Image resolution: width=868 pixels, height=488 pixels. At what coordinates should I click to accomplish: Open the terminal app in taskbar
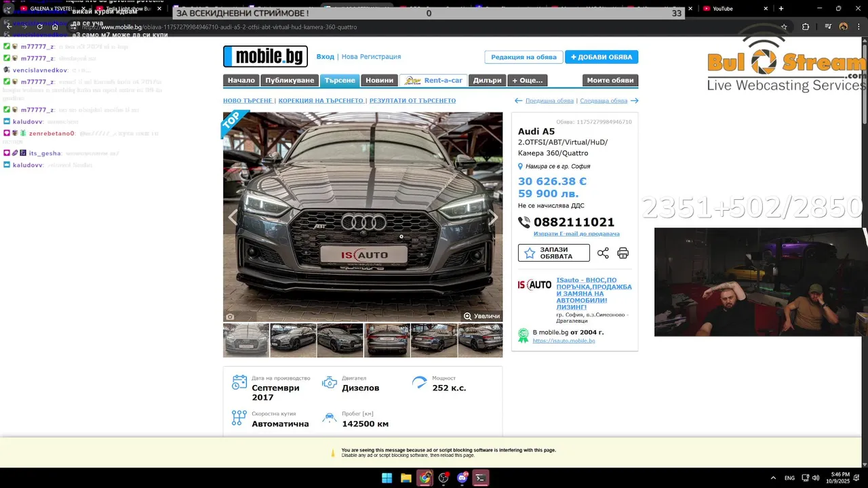coord(481,478)
